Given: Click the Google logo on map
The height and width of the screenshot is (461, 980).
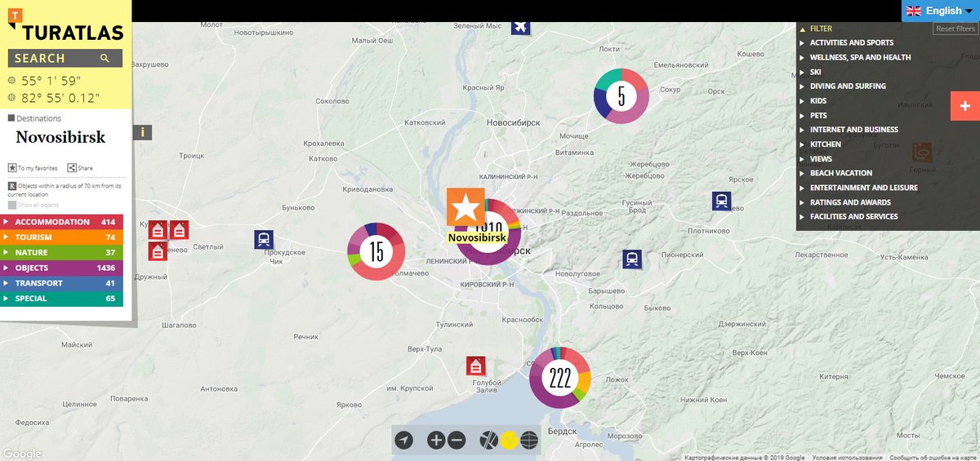Looking at the screenshot, I should pos(22,454).
